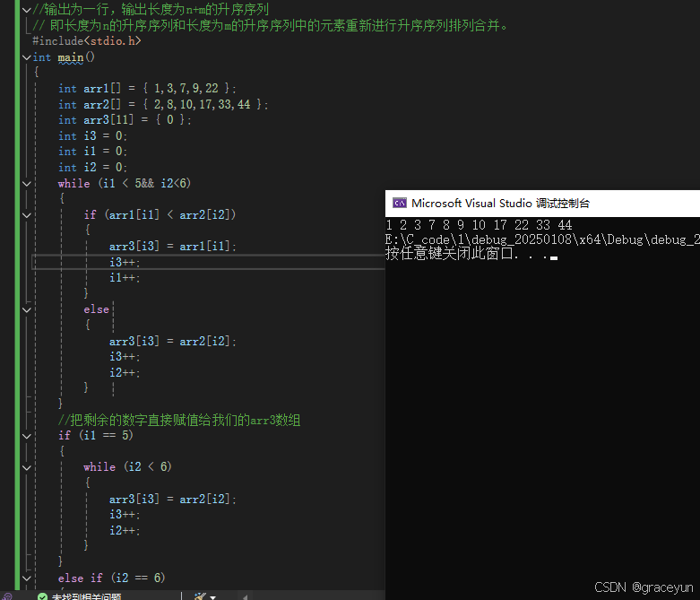The image size is (700, 600).
Task: Click the arr3[i3] = arr1[i1] statement
Action: click(x=173, y=247)
